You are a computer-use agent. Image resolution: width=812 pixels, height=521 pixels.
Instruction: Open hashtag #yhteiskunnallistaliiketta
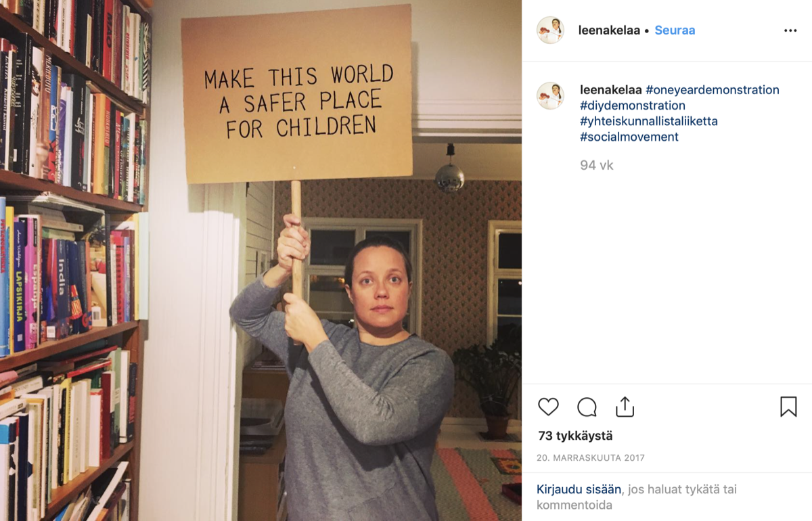[x=649, y=121]
